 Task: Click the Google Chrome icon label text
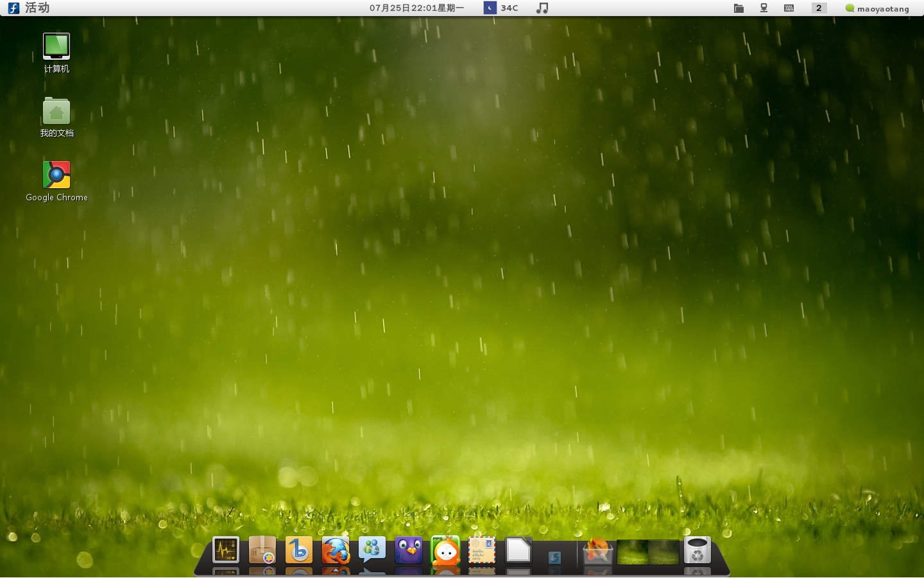click(x=56, y=197)
